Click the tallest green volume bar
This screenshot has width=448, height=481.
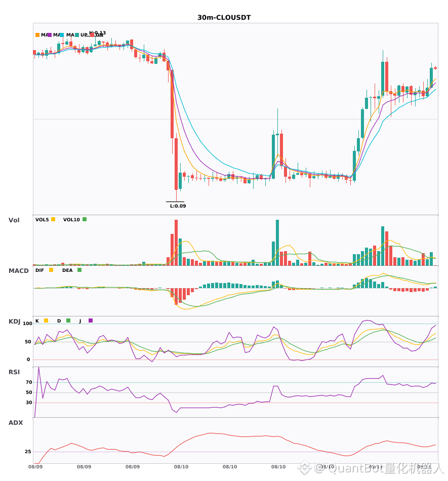pyautogui.click(x=277, y=243)
